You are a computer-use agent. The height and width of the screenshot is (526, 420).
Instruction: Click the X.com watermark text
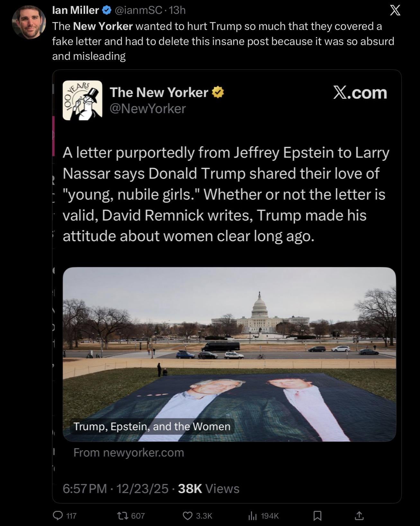360,93
